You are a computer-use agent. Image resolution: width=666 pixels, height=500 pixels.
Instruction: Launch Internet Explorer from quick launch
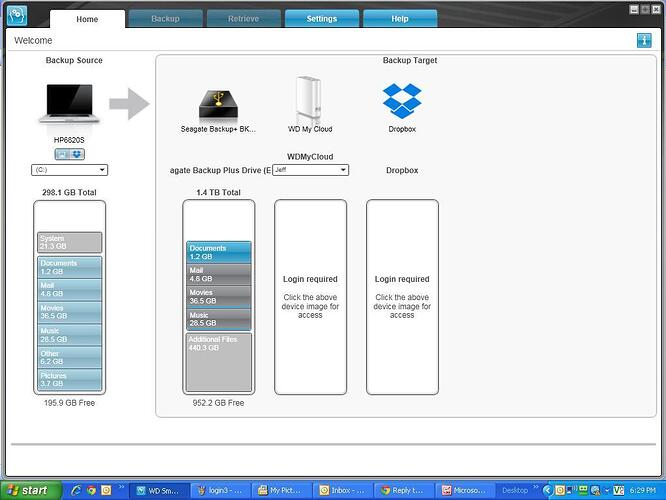(x=76, y=490)
